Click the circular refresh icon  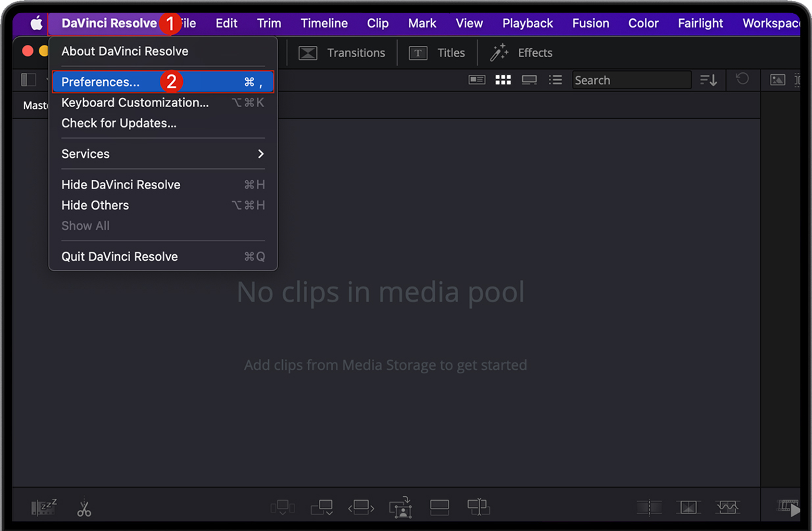tap(742, 79)
